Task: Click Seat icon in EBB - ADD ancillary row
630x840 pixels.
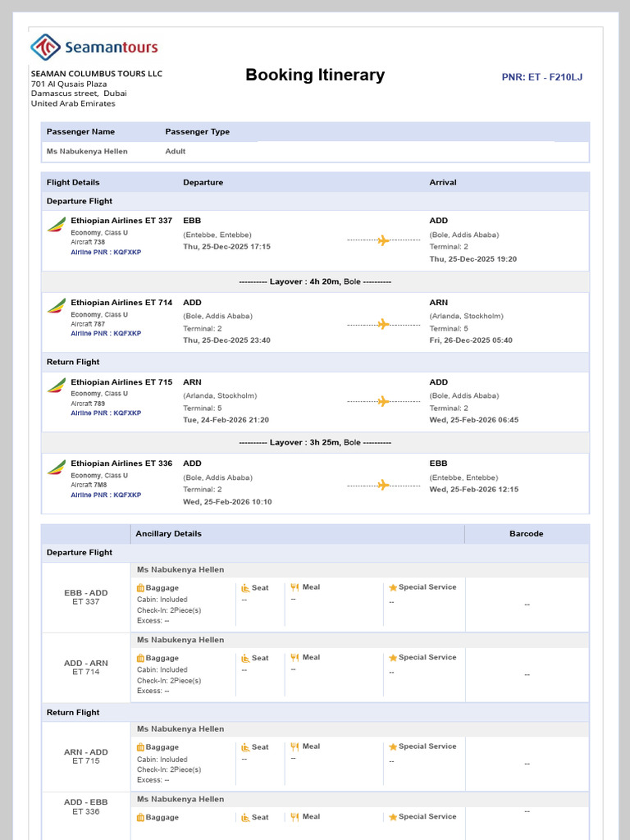Action: click(x=245, y=587)
